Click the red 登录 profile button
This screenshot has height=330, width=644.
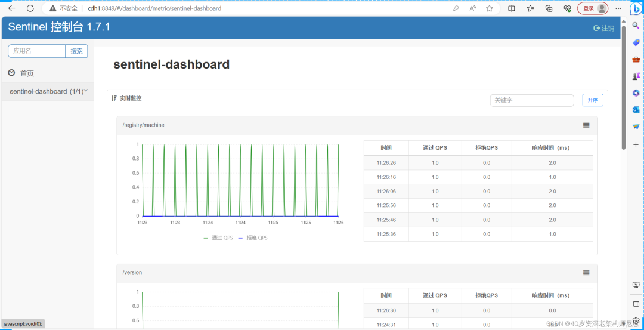[x=593, y=8]
